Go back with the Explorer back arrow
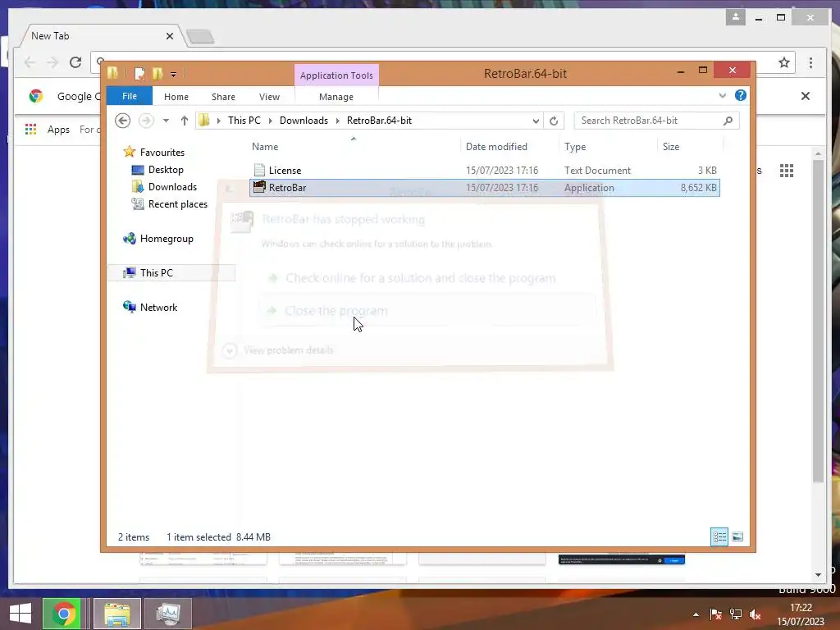The width and height of the screenshot is (840, 630). pos(123,121)
